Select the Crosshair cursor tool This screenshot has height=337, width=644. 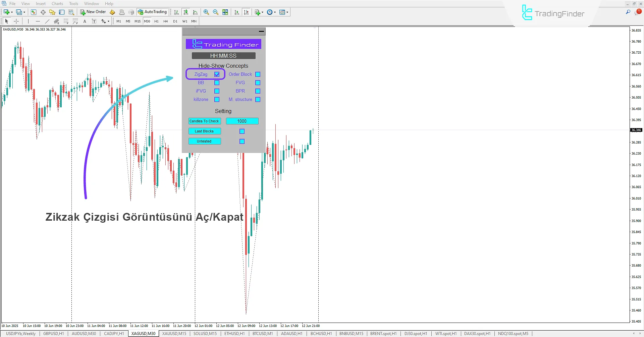click(x=16, y=21)
